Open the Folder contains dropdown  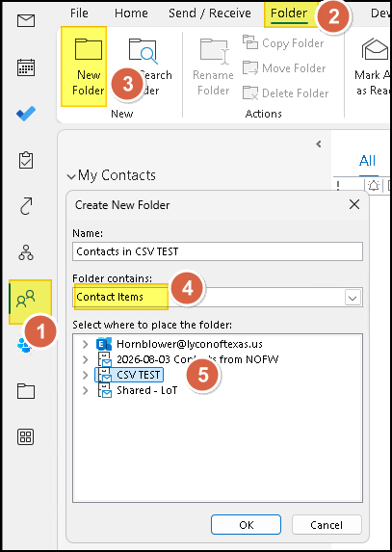218,298
